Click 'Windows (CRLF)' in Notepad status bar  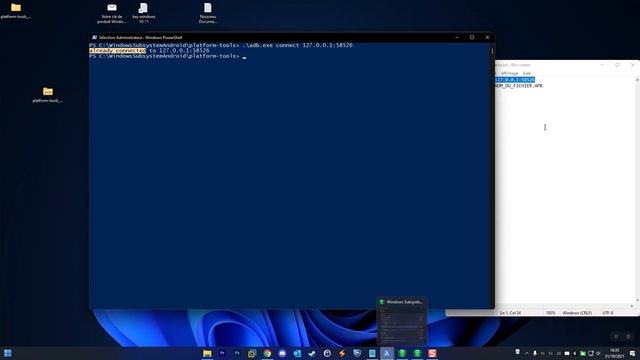pyautogui.click(x=577, y=313)
